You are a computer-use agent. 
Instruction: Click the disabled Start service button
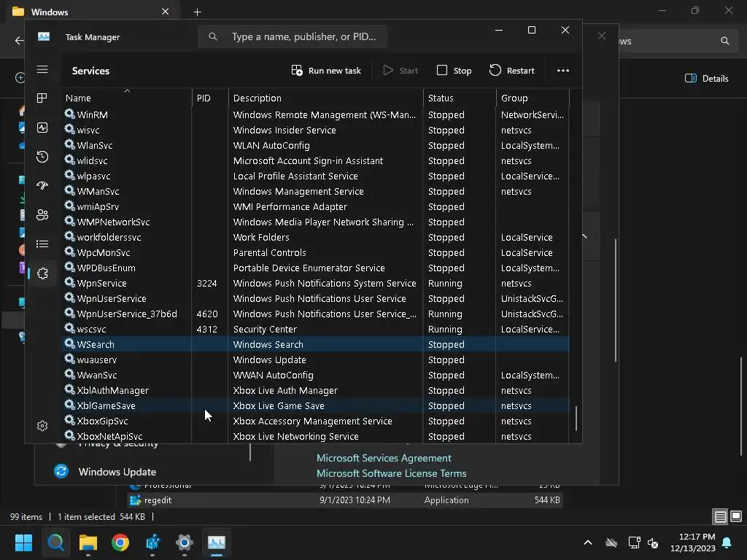(x=400, y=71)
